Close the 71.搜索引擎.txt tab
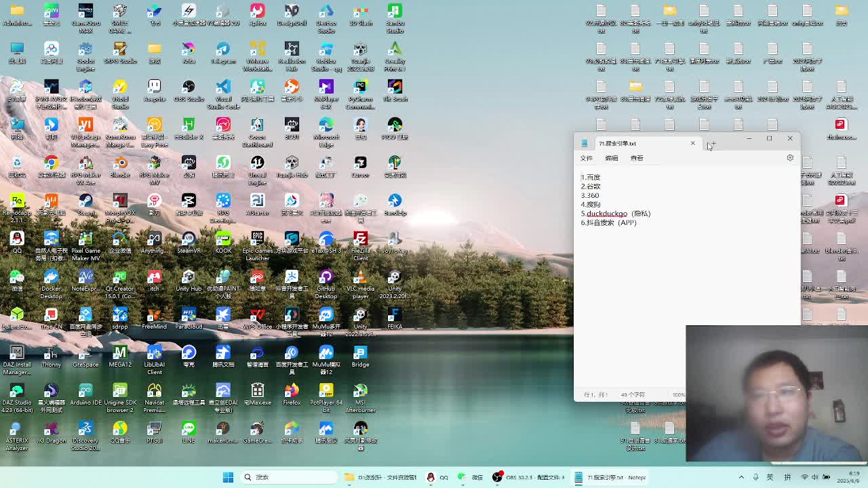Viewport: 868px width, 488px height. coord(692,143)
